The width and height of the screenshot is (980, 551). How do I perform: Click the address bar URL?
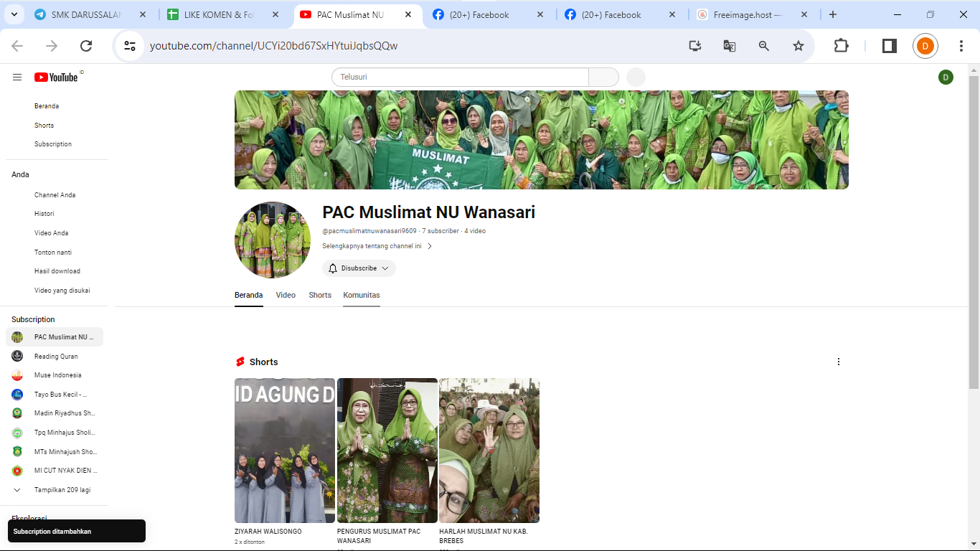tap(273, 46)
